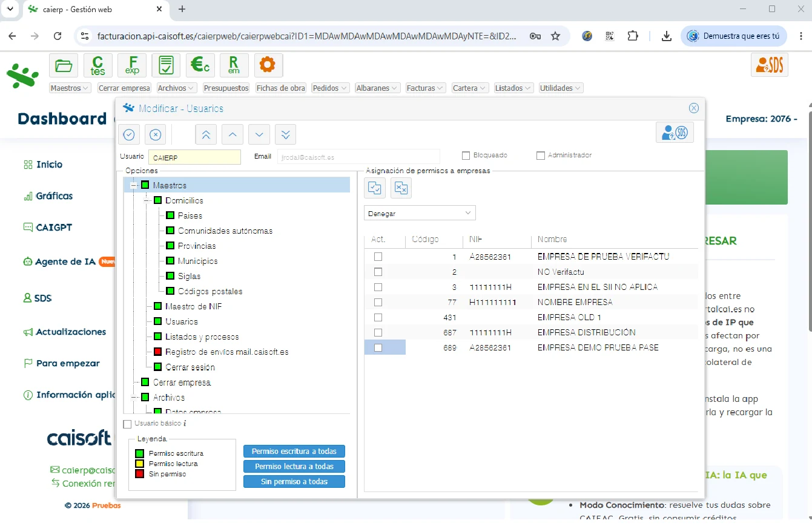Open the Fichas de obra menu
This screenshot has width=812, height=529.
point(281,88)
